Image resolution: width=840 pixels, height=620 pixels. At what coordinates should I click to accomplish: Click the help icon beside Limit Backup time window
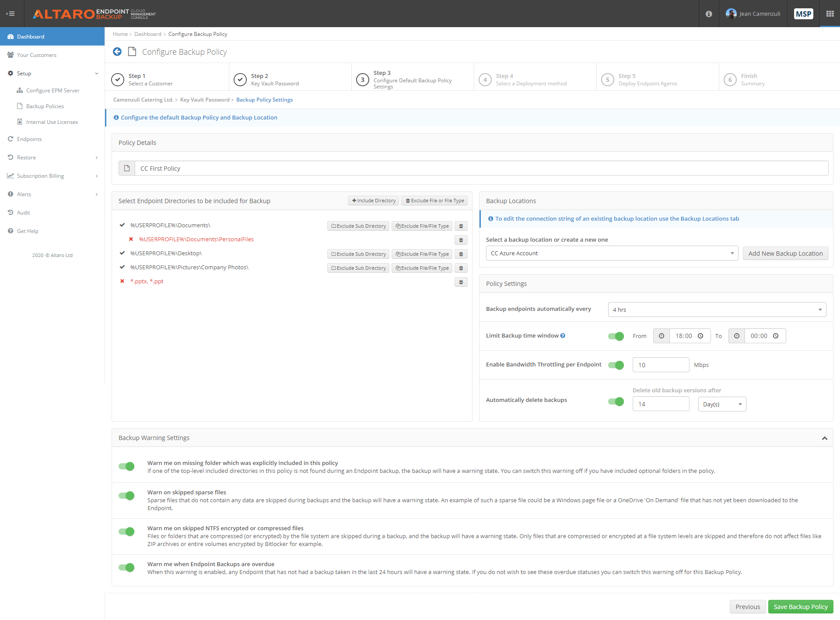coord(563,335)
